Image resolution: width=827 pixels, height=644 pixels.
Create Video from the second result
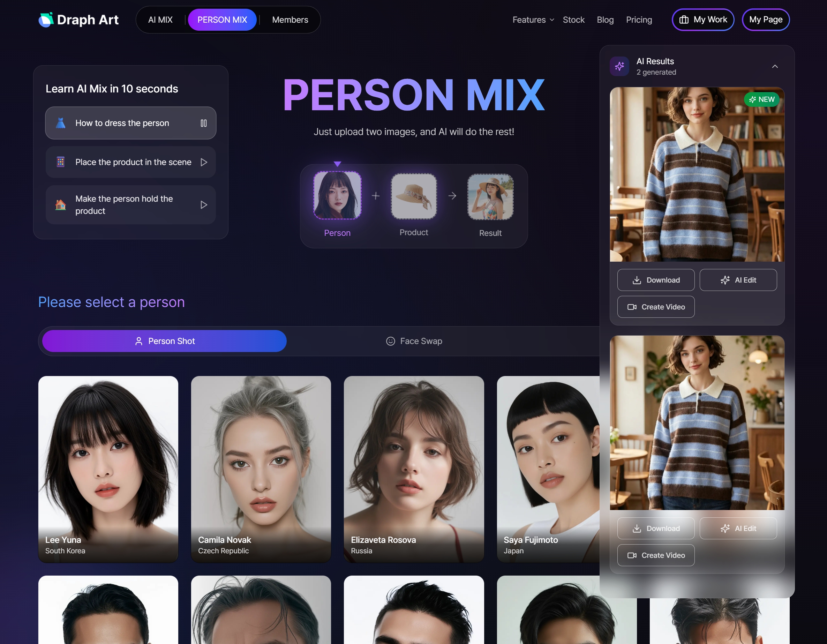click(x=656, y=555)
